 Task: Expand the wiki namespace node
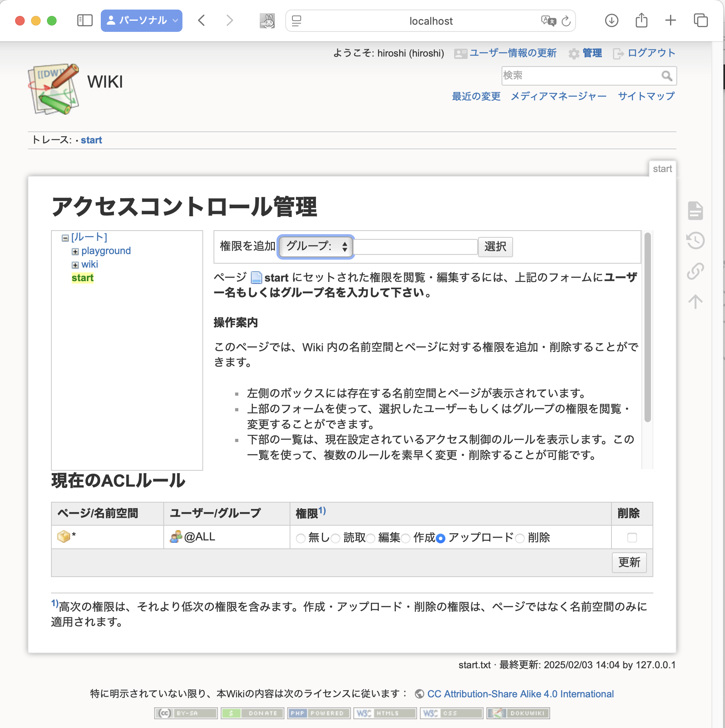74,264
